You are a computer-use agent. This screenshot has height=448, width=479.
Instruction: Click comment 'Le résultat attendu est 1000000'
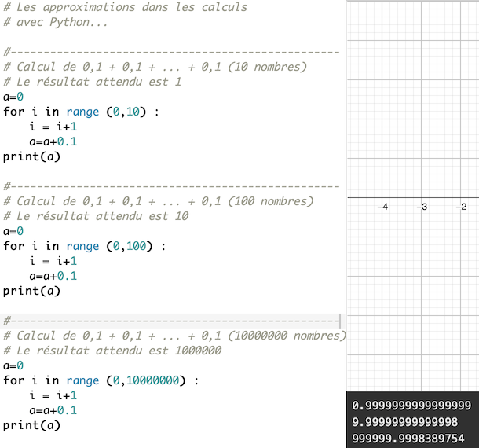click(112, 351)
